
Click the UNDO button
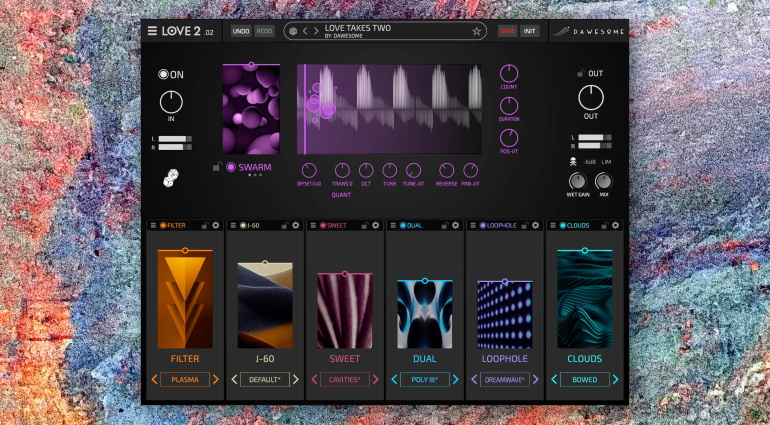(241, 31)
